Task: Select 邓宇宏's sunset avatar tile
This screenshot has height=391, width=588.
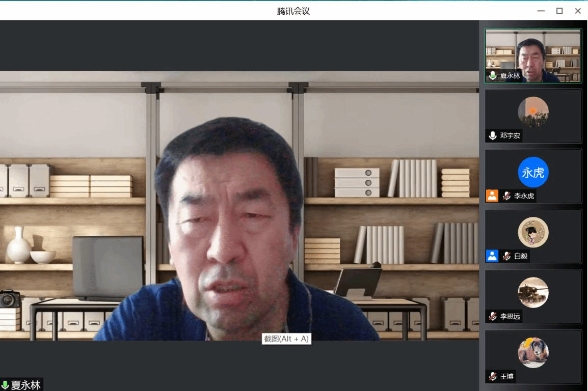Action: point(533,112)
